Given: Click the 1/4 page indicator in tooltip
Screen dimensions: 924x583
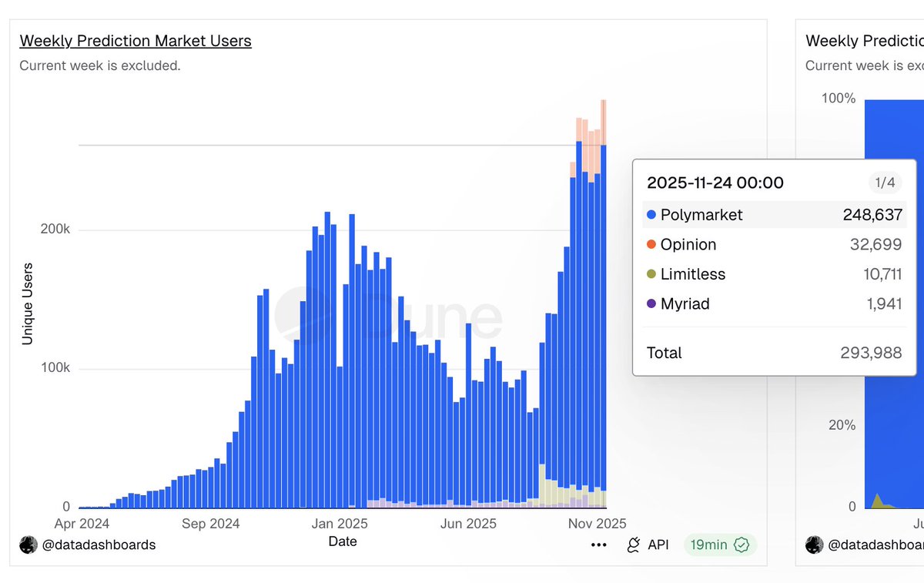Looking at the screenshot, I should (x=885, y=183).
